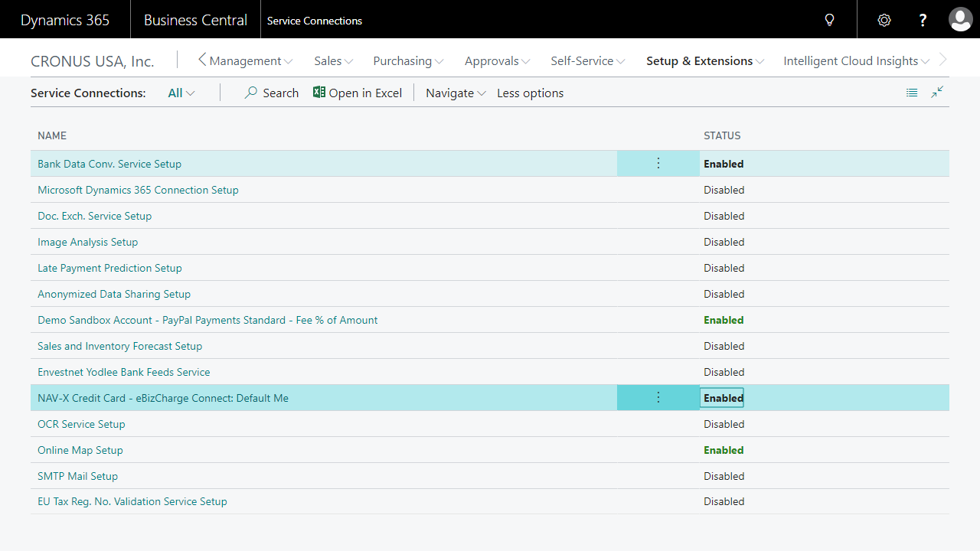Switch to the list view layout icon
This screenshot has height=551, width=980.
point(912,93)
